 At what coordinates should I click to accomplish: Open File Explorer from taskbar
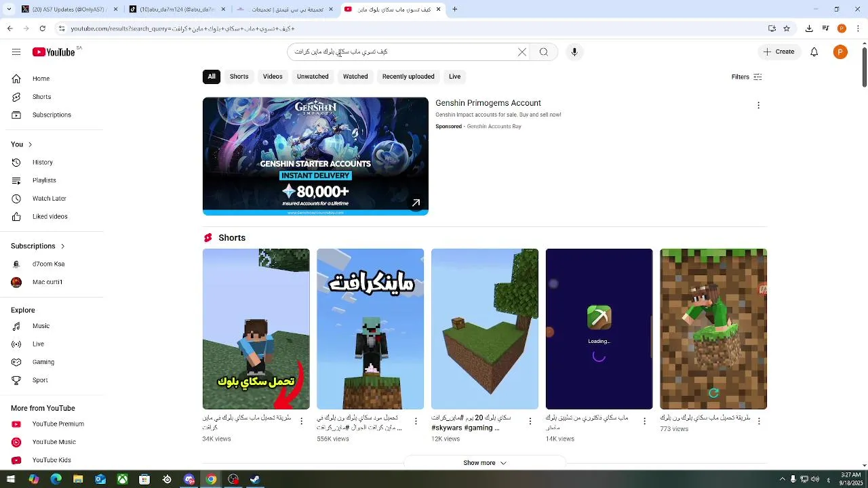pos(78,479)
